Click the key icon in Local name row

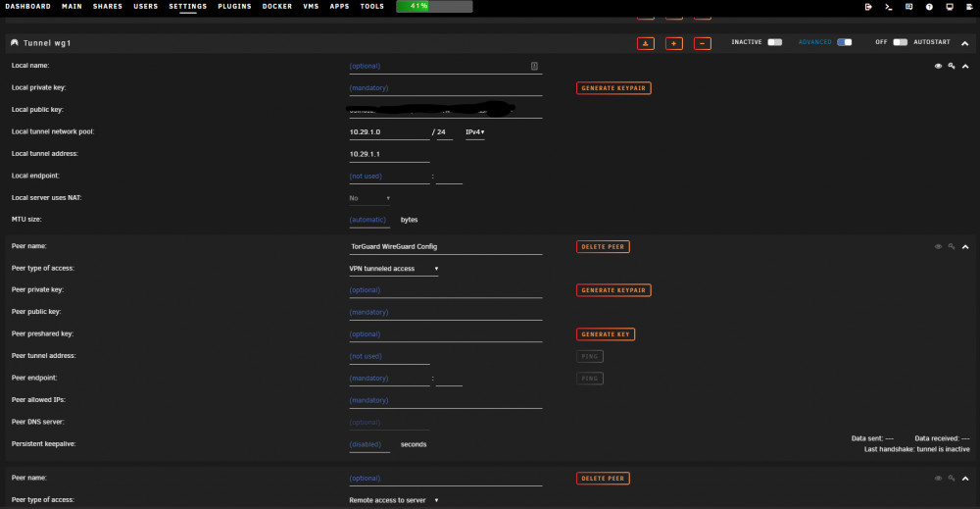[952, 66]
